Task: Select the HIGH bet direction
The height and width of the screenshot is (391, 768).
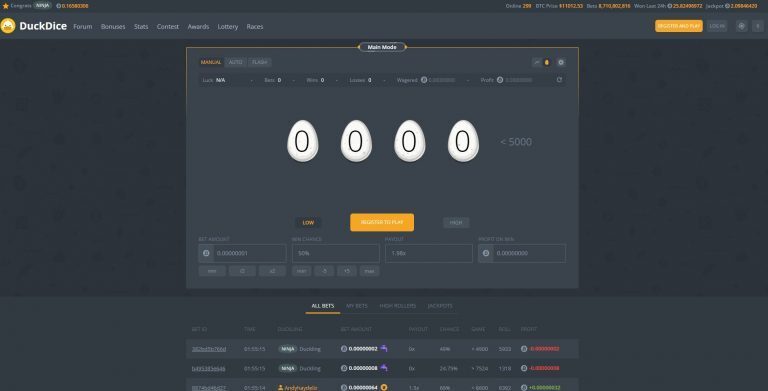Action: (456, 222)
